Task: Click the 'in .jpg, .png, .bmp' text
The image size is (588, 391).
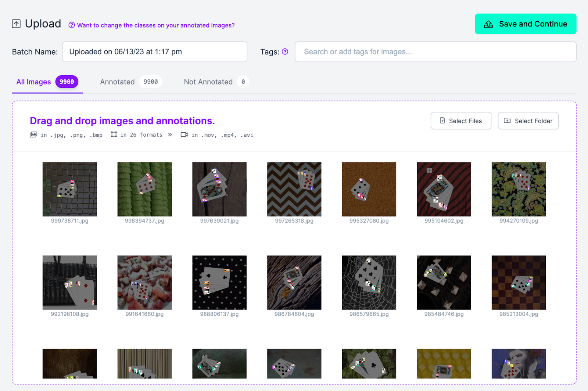Action: (x=72, y=135)
